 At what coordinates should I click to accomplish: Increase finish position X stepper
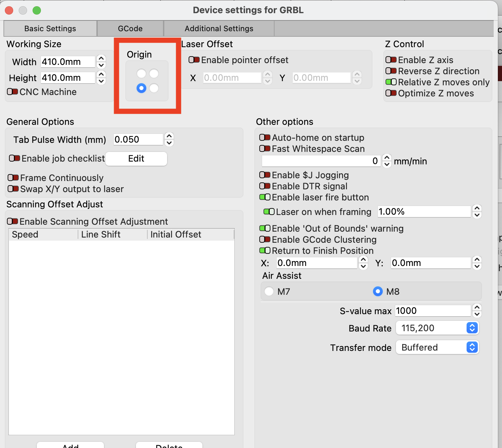(363, 259)
